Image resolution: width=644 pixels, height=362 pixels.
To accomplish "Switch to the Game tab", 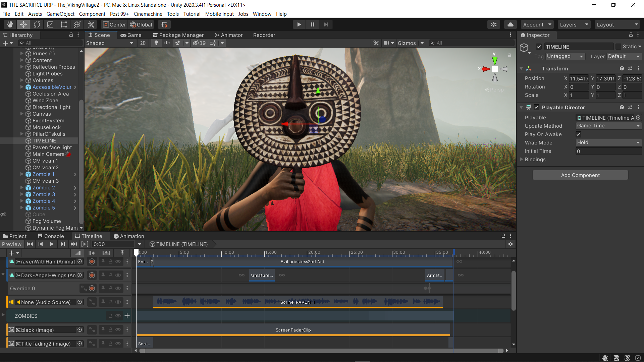I will (131, 35).
